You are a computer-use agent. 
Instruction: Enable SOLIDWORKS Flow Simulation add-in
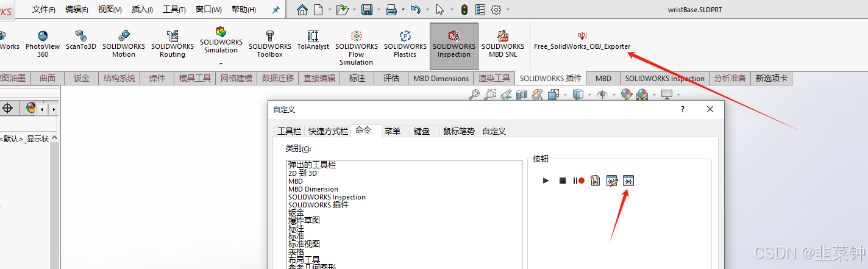[x=357, y=48]
